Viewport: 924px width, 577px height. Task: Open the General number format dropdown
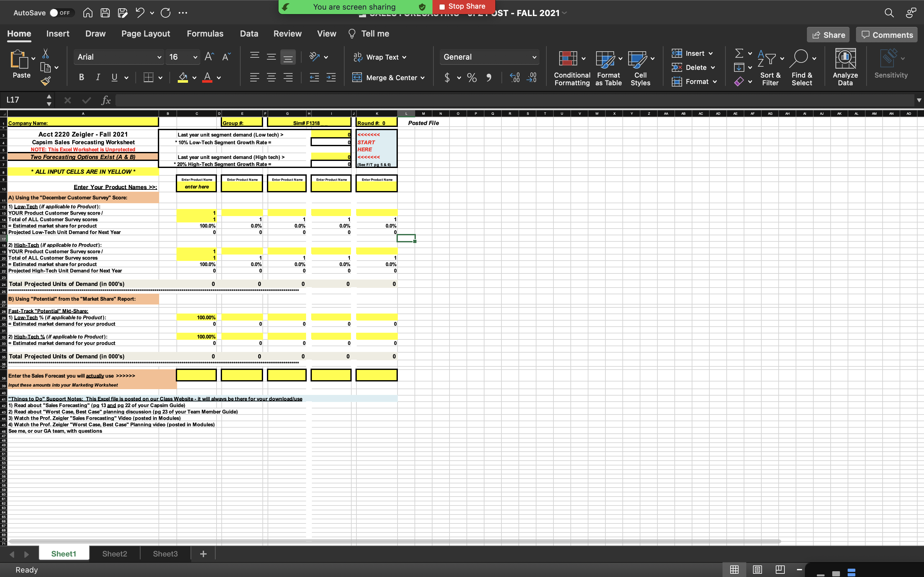534,57
